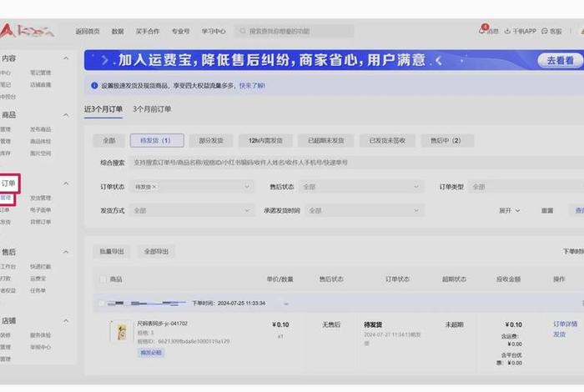
Task: Open 发货管理 in the sidebar
Action: click(x=41, y=198)
